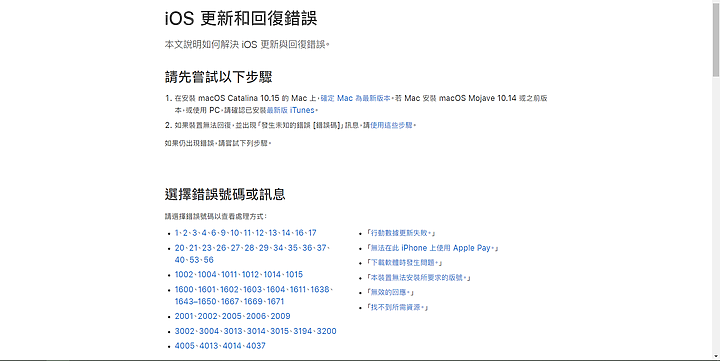Image resolution: width=720 pixels, height=361 pixels.
Task: Open error code 1002 link
Action: (x=184, y=275)
